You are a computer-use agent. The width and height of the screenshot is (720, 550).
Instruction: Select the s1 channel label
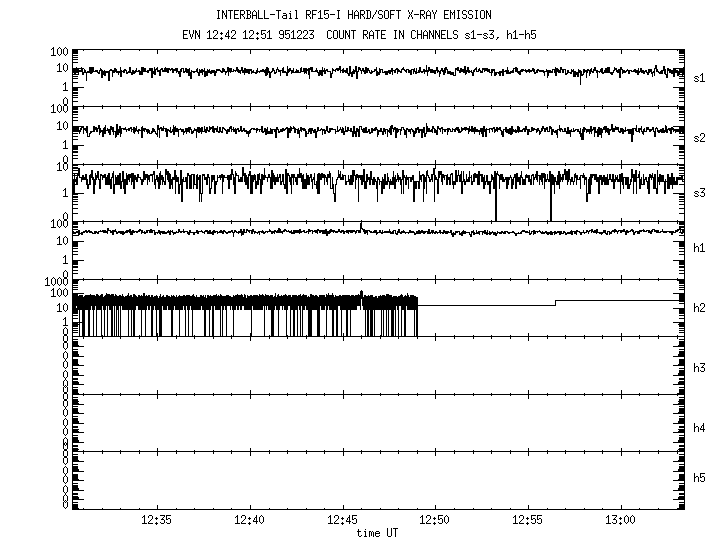[x=700, y=77]
